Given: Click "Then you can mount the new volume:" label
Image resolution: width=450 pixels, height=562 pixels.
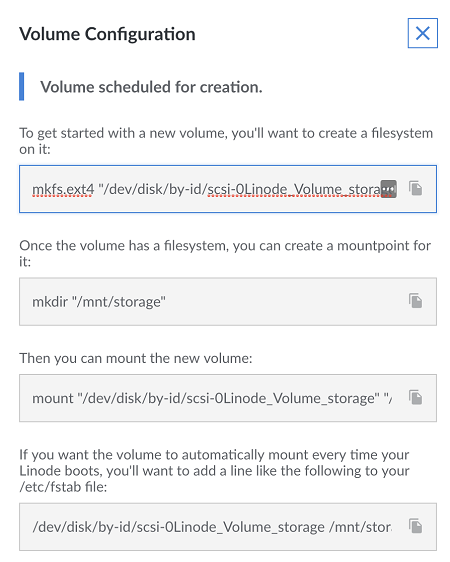Looking at the screenshot, I should point(136,358).
